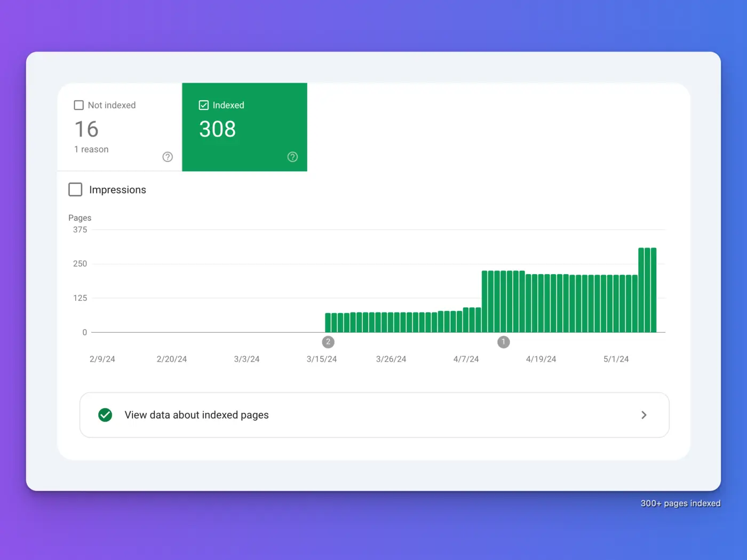Image resolution: width=747 pixels, height=560 pixels.
Task: Click the 16 not indexed count
Action: tap(86, 129)
